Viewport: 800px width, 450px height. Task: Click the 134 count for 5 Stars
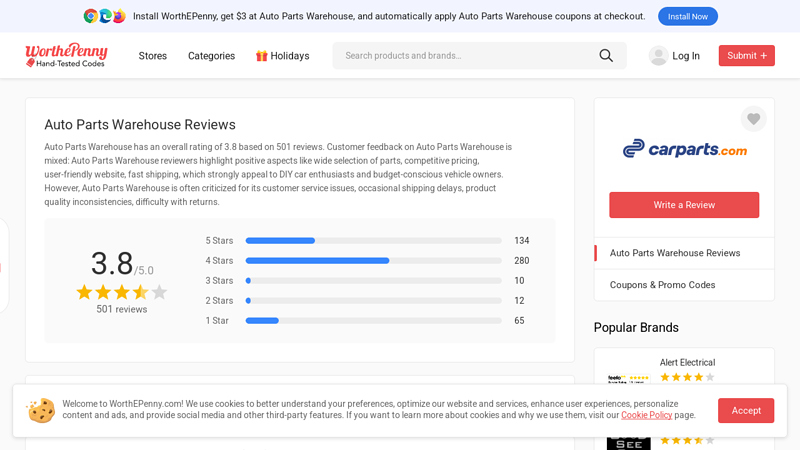pyautogui.click(x=521, y=240)
